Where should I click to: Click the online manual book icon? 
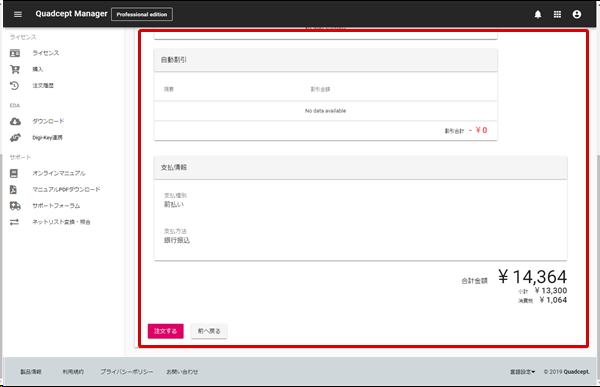coord(14,173)
